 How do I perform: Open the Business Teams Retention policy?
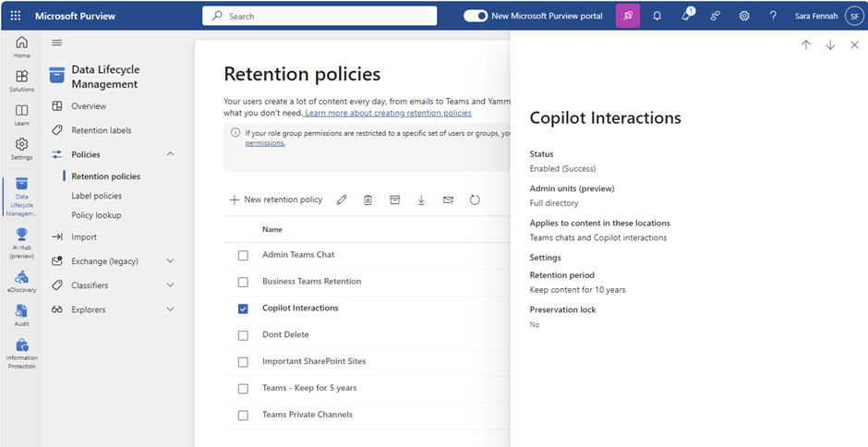(x=312, y=282)
